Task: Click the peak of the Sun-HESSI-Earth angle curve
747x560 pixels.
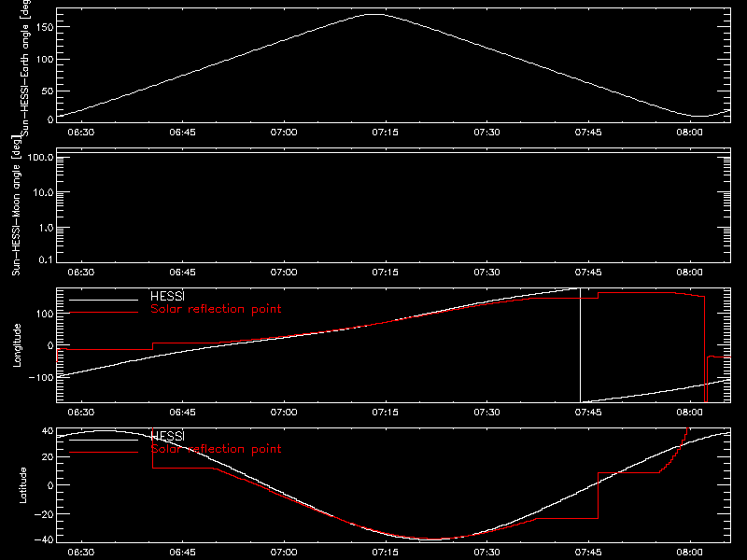Action: pyautogui.click(x=375, y=15)
